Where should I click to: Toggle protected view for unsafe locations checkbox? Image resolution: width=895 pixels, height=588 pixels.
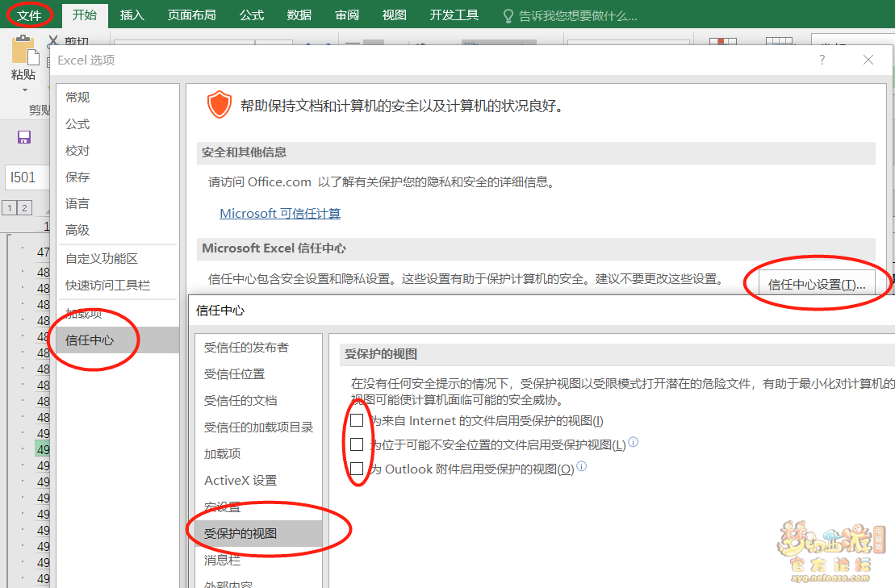(357, 444)
